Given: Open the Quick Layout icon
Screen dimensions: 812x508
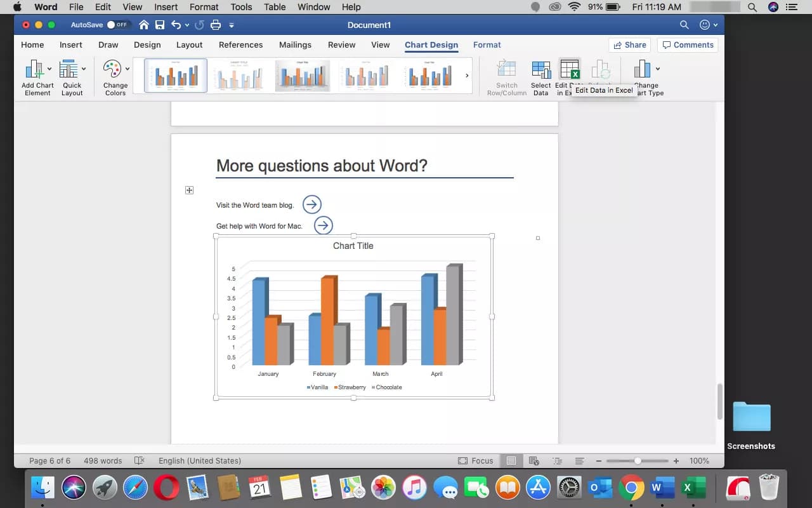Looking at the screenshot, I should 69,69.
